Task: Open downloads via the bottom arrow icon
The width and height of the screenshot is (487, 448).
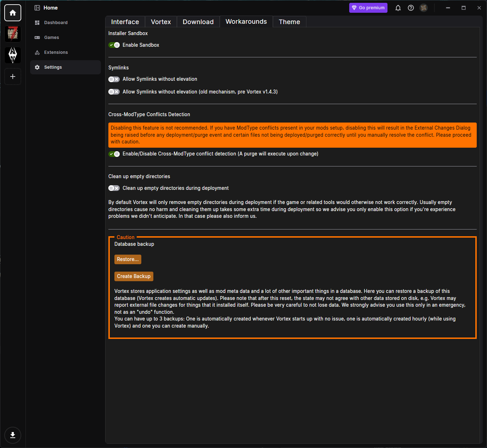Action: 13,435
